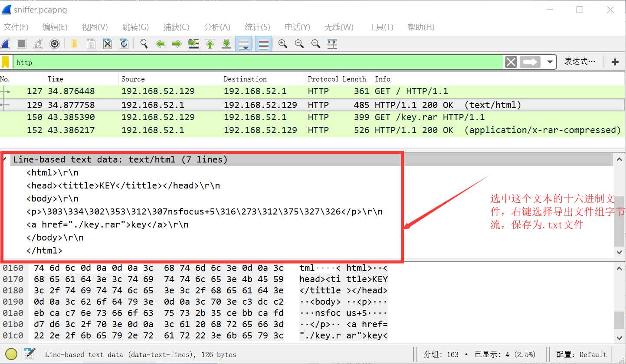626x364 pixels.
Task: Select packet 152 x-rar-compressed response
Action: [x=312, y=130]
